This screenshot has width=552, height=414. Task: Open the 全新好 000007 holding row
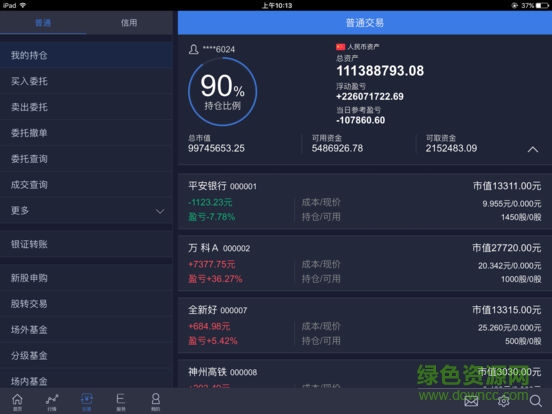tap(365, 325)
